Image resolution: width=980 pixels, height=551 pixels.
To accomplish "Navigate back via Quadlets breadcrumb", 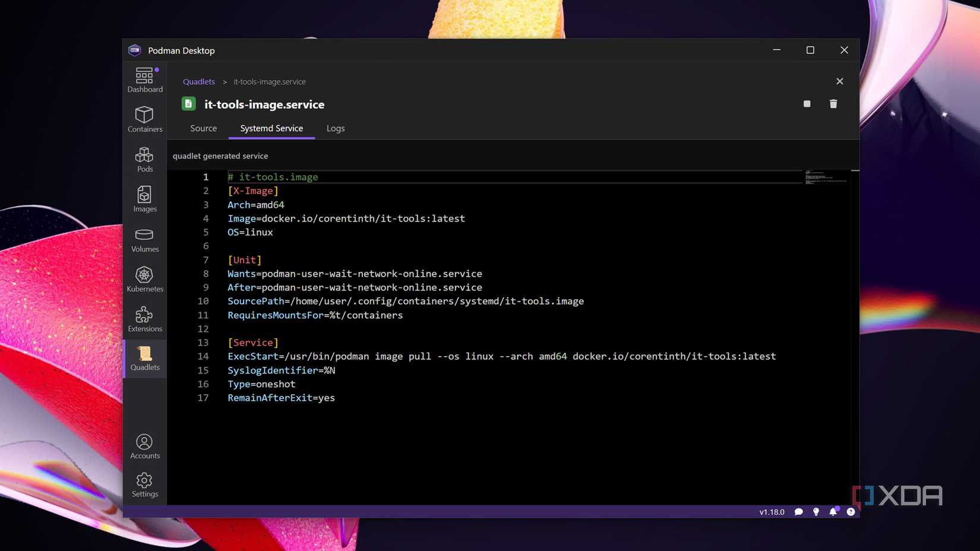I will pos(198,81).
